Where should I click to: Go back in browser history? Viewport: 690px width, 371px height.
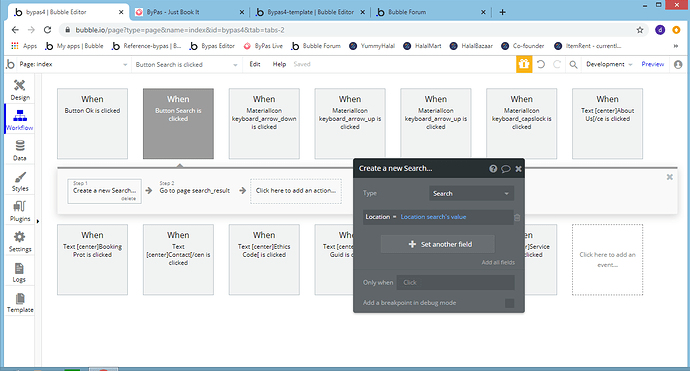coord(15,30)
